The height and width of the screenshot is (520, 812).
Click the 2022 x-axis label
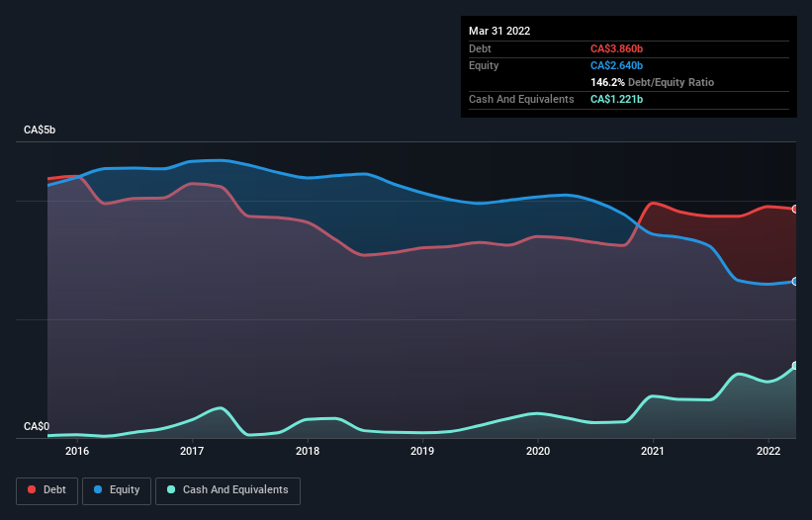click(x=768, y=451)
